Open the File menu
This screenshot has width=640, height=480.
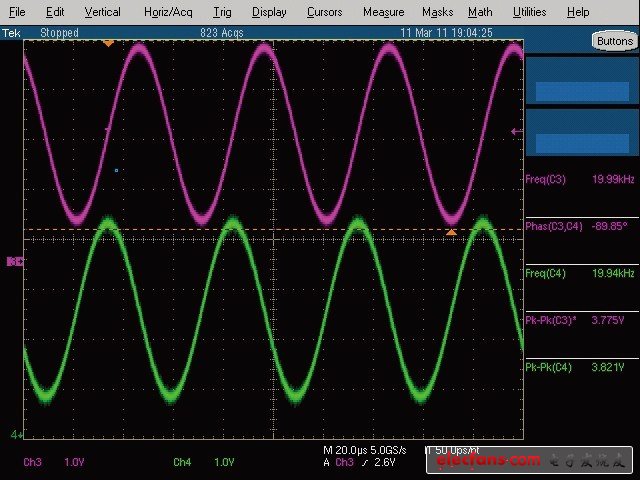(17, 12)
